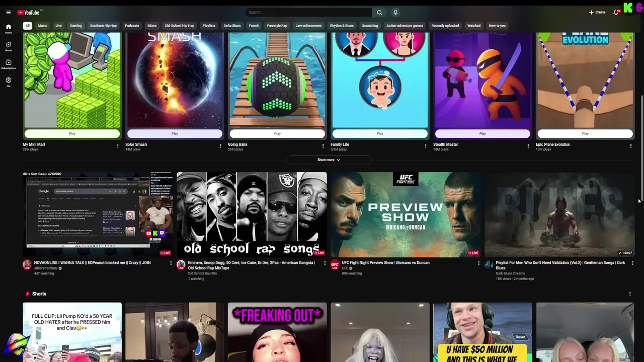Viewport: 644px width, 362px height.
Task: Open options menu for Family Life
Action: tap(426, 146)
